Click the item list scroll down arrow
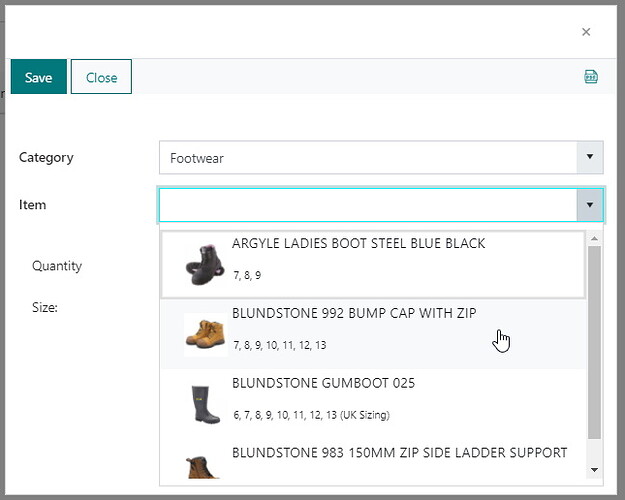625x500 pixels. click(594, 470)
